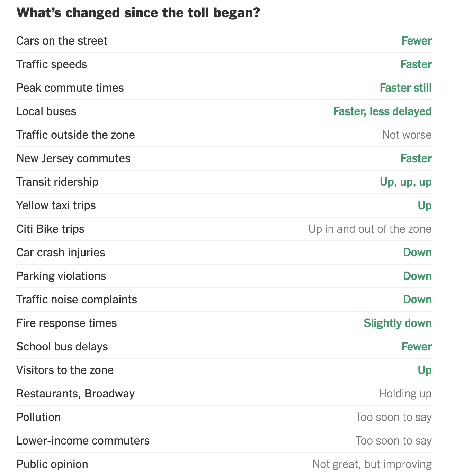Select the 'Yellow taxi trips' row label
455x476 pixels.
56,205
